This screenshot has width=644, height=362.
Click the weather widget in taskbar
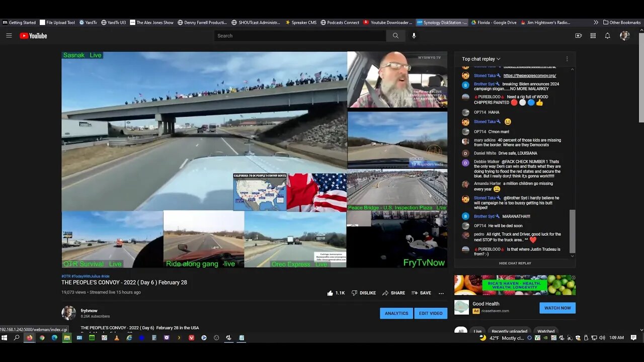pos(502,338)
